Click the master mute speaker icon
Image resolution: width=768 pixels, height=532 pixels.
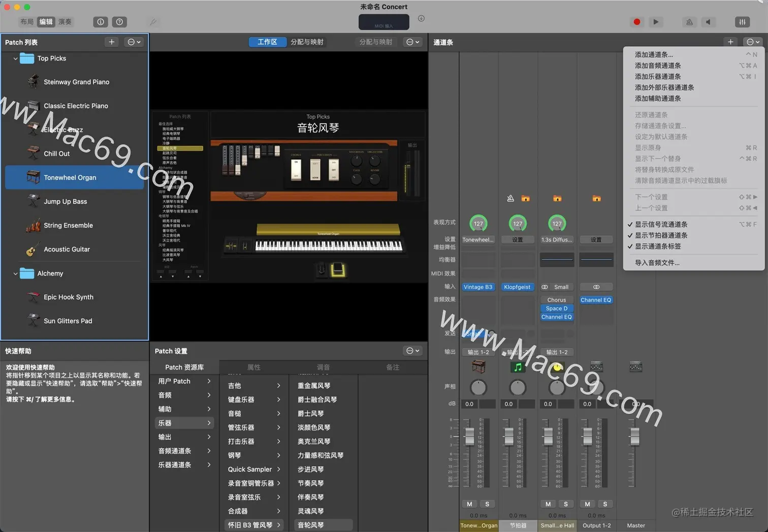[708, 22]
